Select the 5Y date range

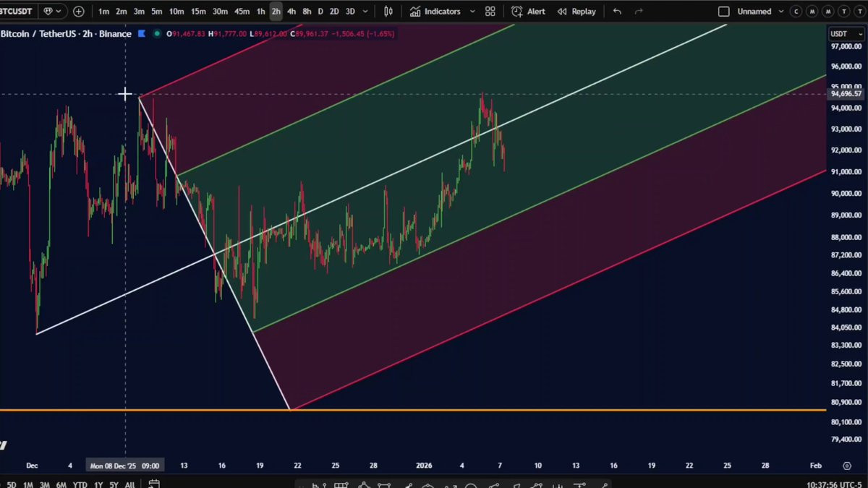[x=114, y=484]
